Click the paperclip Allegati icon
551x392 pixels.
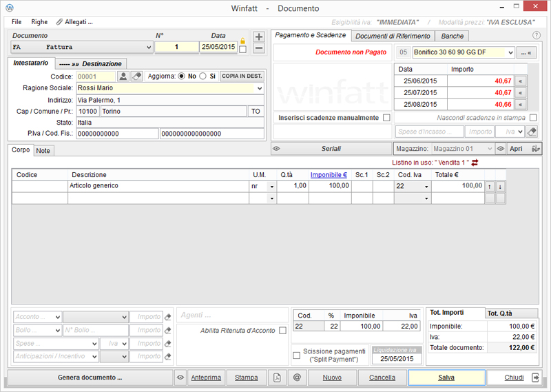59,22
